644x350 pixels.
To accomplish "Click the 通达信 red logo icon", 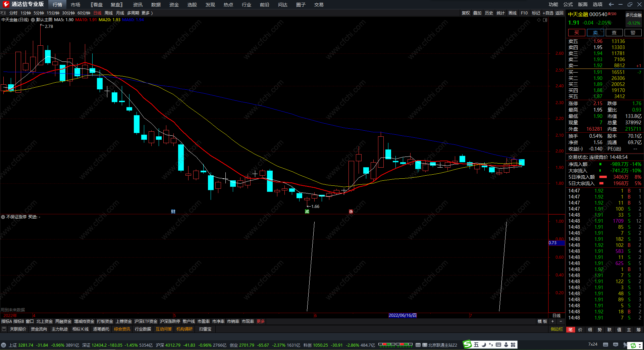I will [6, 4].
